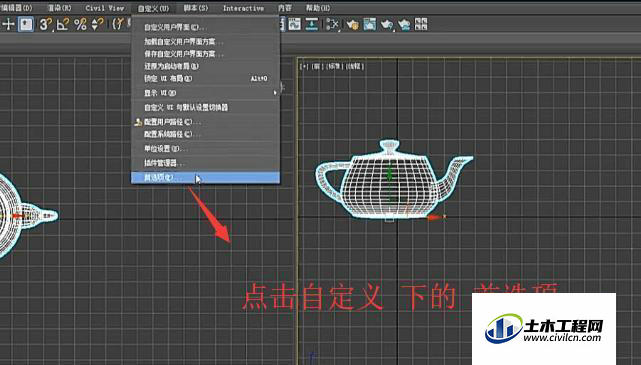Toggle the Spinner Snap button
This screenshot has height=365, width=641.
[x=97, y=25]
